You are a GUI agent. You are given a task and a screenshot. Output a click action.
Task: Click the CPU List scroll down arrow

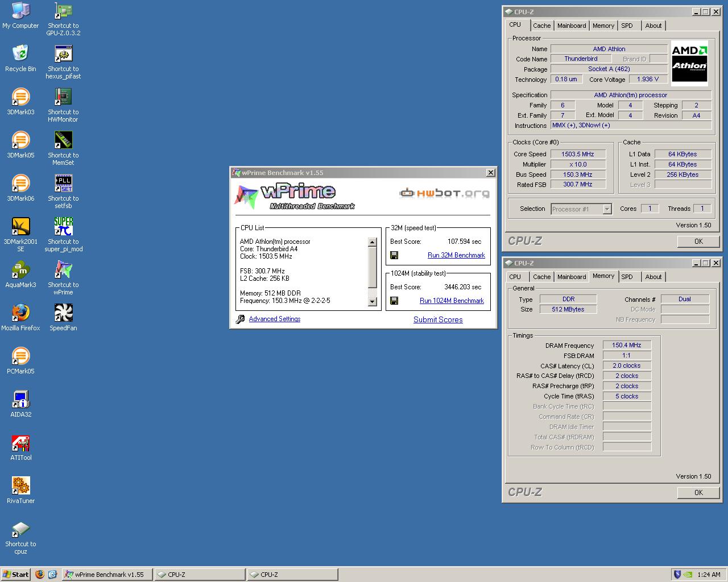[x=373, y=302]
